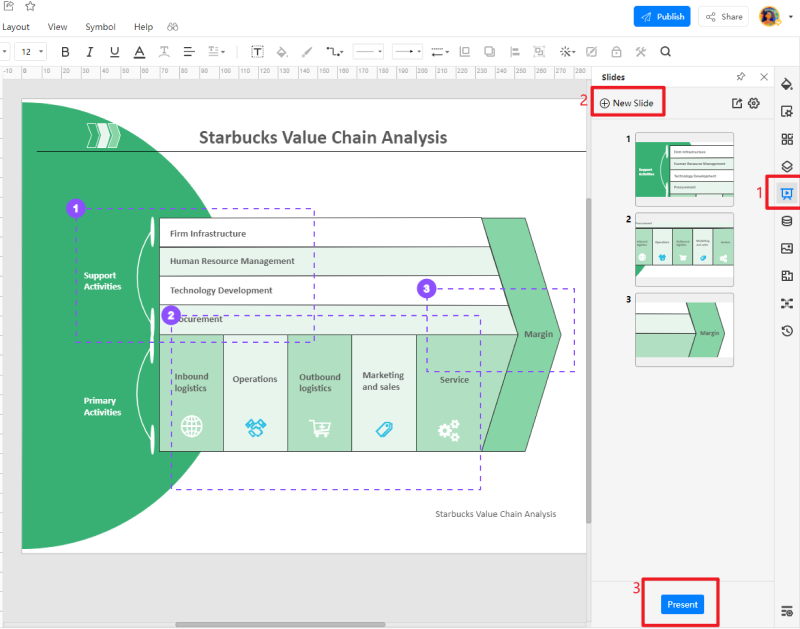The image size is (800, 629).
Task: Select slide 1 thumbnail
Action: [684, 169]
